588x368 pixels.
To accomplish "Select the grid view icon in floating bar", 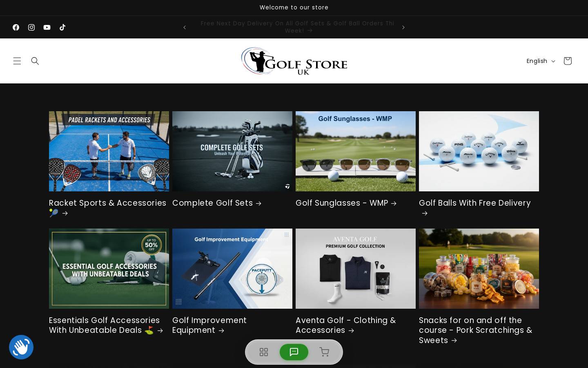I will coord(264,352).
